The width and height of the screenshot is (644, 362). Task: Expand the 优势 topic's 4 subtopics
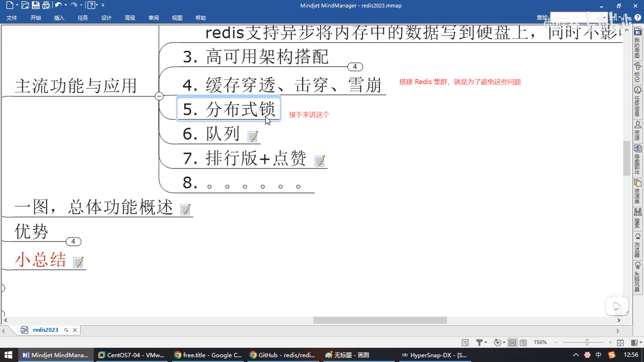[73, 241]
